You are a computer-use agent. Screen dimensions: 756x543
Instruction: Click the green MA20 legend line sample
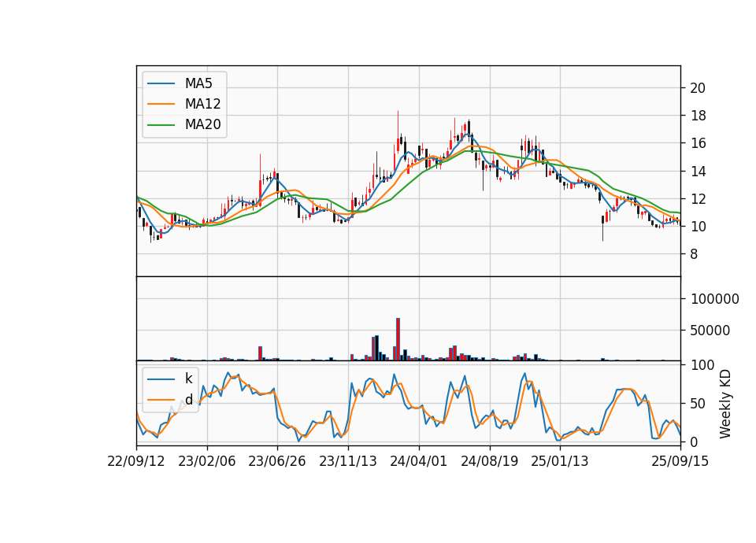point(161,125)
